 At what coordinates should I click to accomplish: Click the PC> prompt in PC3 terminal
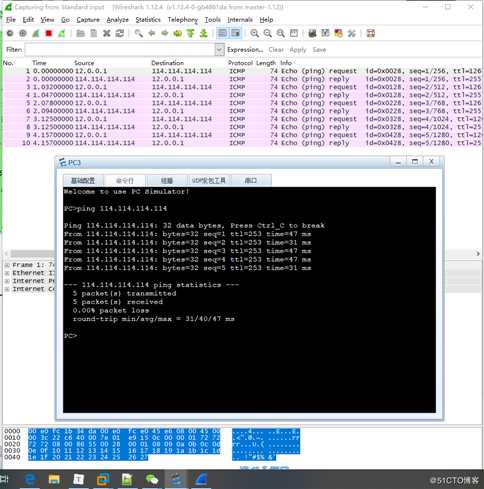coord(70,336)
